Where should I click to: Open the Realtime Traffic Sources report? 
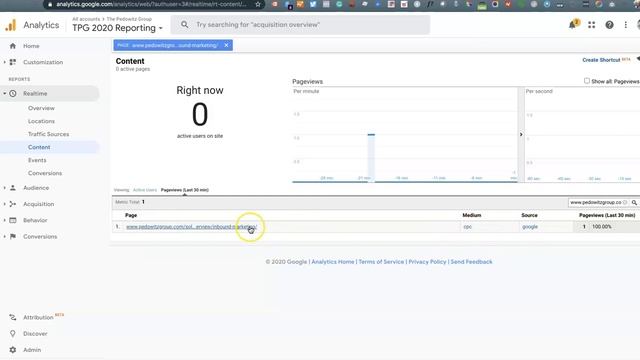49,134
